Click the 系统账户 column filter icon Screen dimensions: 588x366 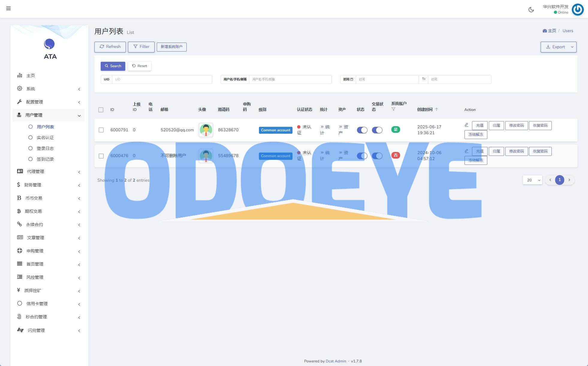click(393, 109)
